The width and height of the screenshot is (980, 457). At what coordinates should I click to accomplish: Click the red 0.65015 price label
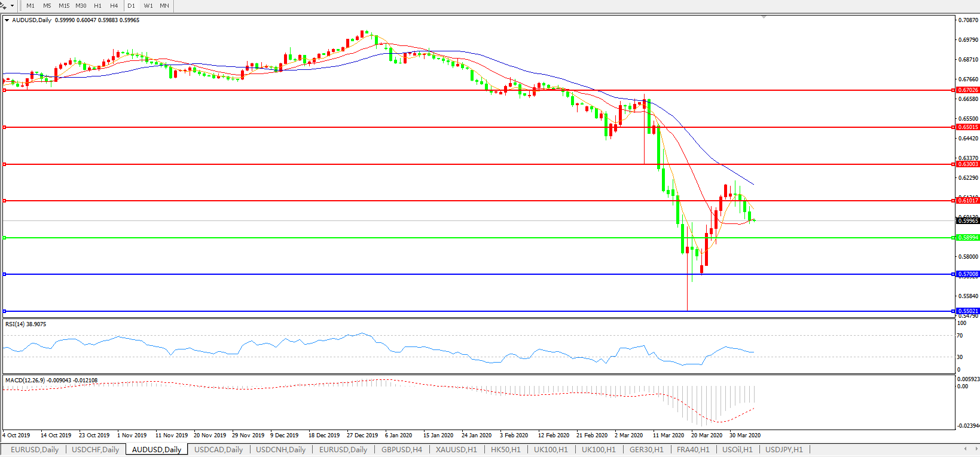(x=967, y=127)
